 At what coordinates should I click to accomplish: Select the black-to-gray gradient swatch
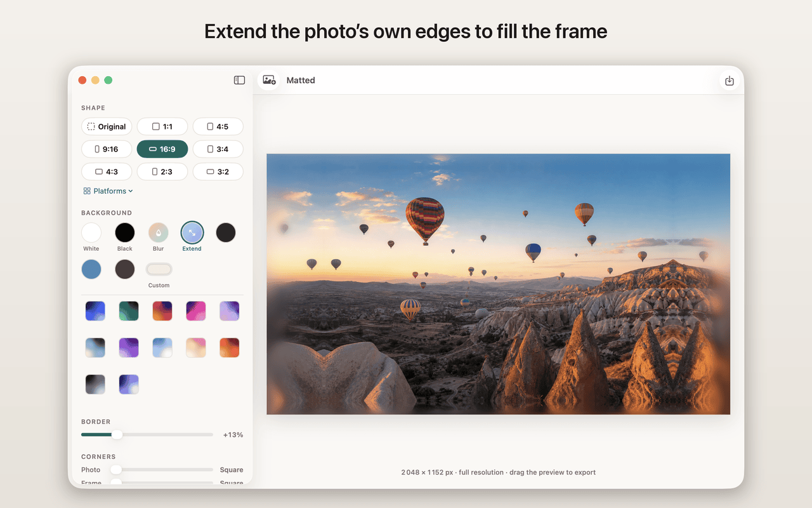coord(95,384)
